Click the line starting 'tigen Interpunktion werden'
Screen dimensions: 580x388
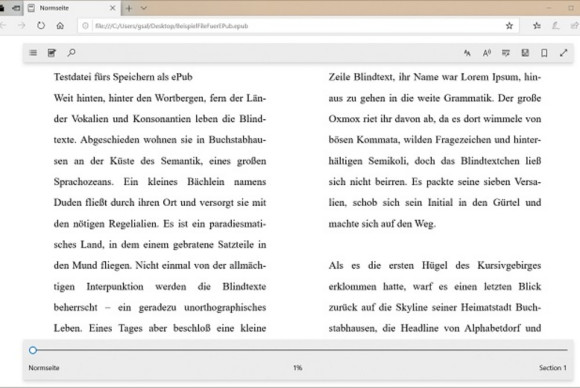point(160,287)
